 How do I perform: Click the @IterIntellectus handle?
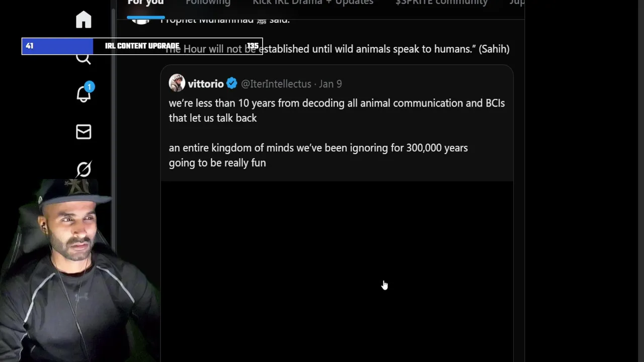coord(276,84)
